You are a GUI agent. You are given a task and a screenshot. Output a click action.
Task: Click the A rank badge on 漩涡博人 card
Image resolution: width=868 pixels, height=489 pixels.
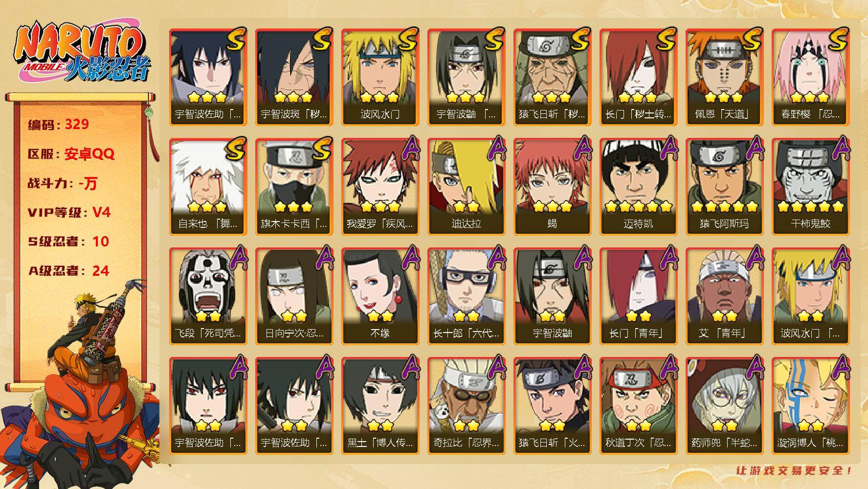pyautogui.click(x=839, y=369)
